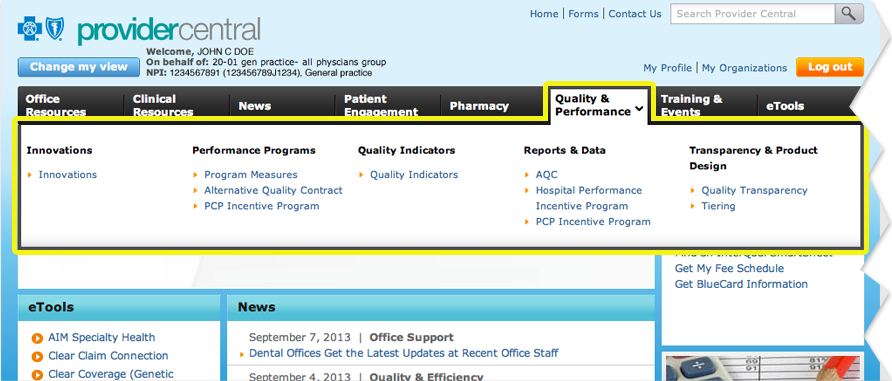This screenshot has height=381, width=892.
Task: Click the providercentral logo text
Action: [x=169, y=30]
